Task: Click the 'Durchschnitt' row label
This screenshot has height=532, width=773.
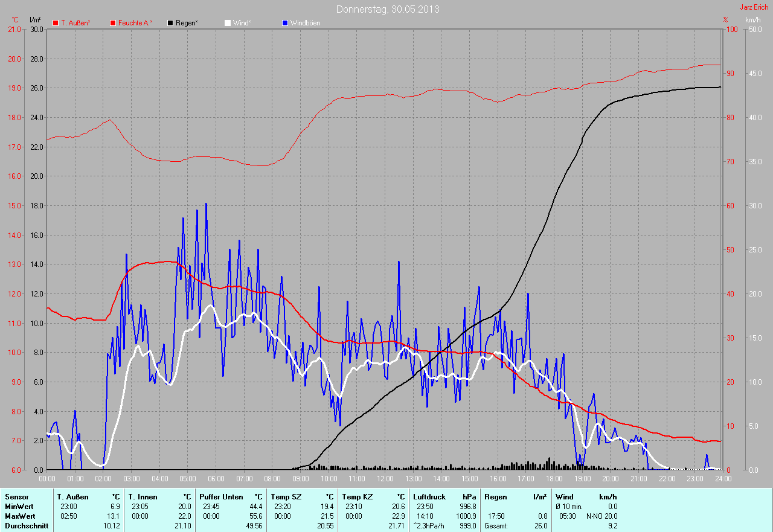Action: tap(27, 526)
